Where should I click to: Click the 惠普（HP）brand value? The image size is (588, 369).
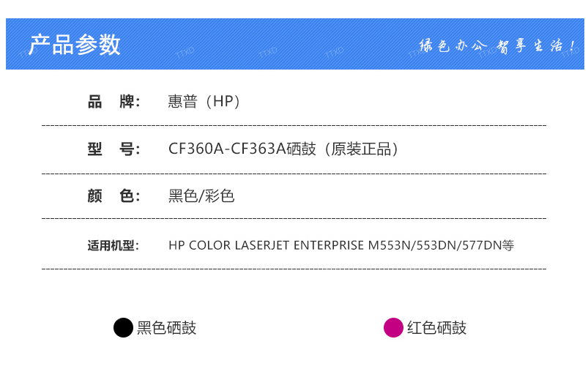(x=204, y=102)
